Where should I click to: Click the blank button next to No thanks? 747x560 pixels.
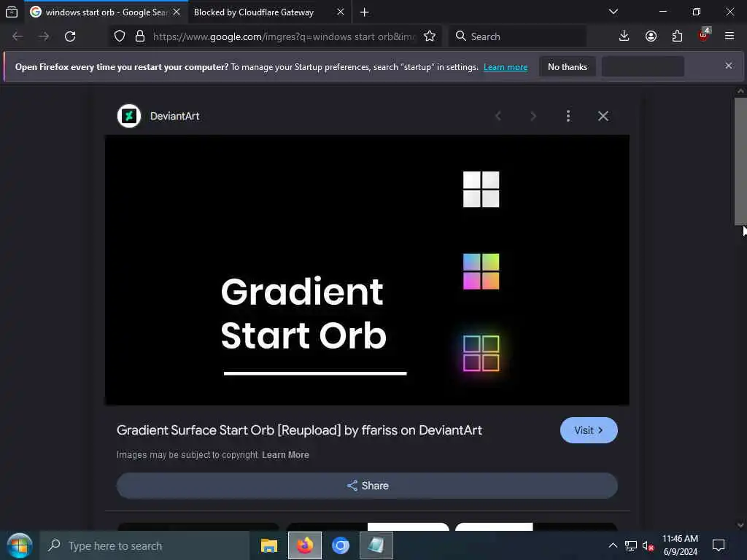[643, 66]
